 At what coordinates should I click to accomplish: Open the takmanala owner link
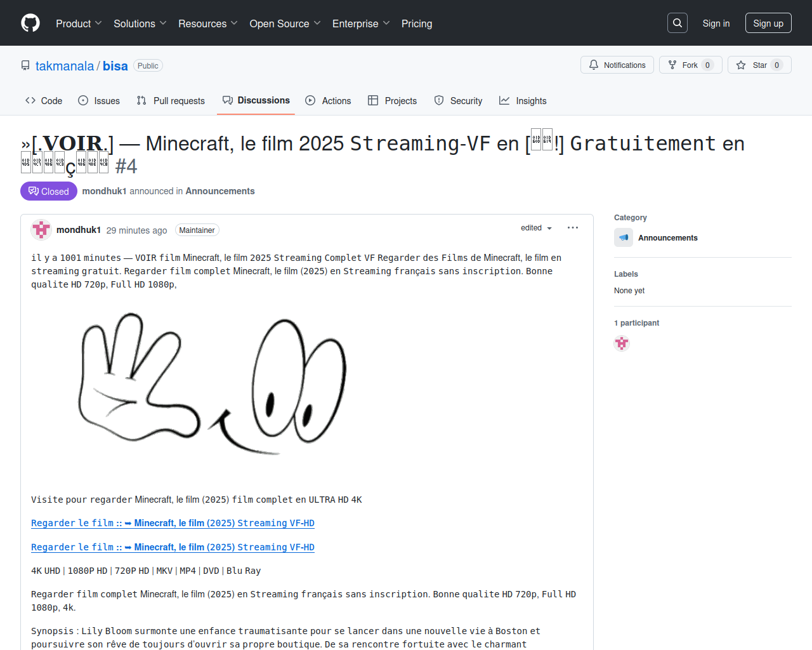[65, 66]
